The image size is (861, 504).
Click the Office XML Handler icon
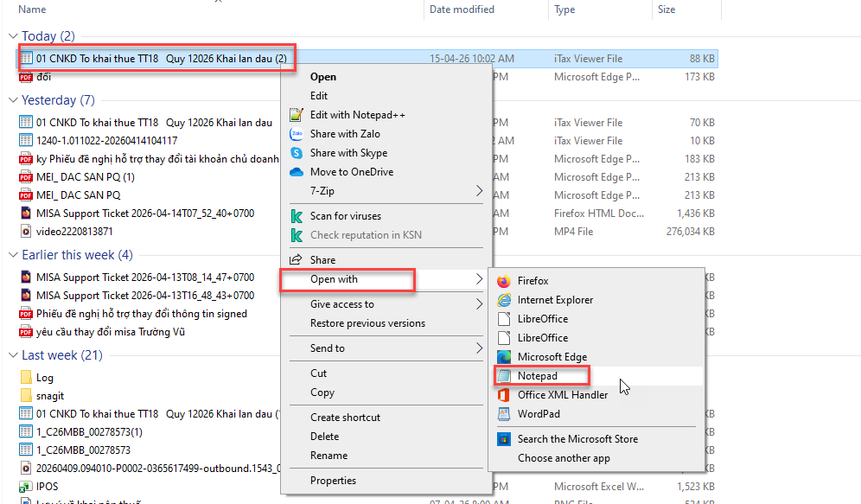pos(504,395)
